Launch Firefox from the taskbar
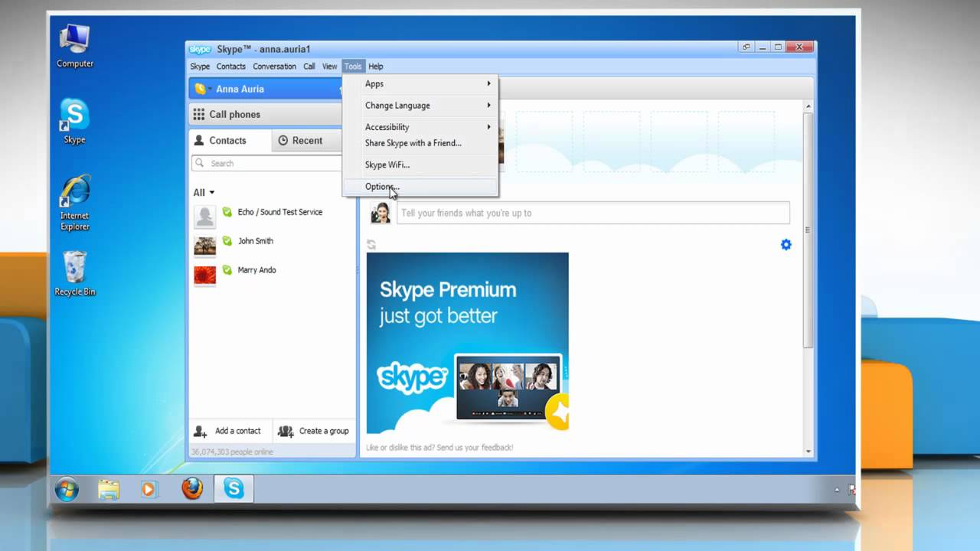 coord(191,488)
